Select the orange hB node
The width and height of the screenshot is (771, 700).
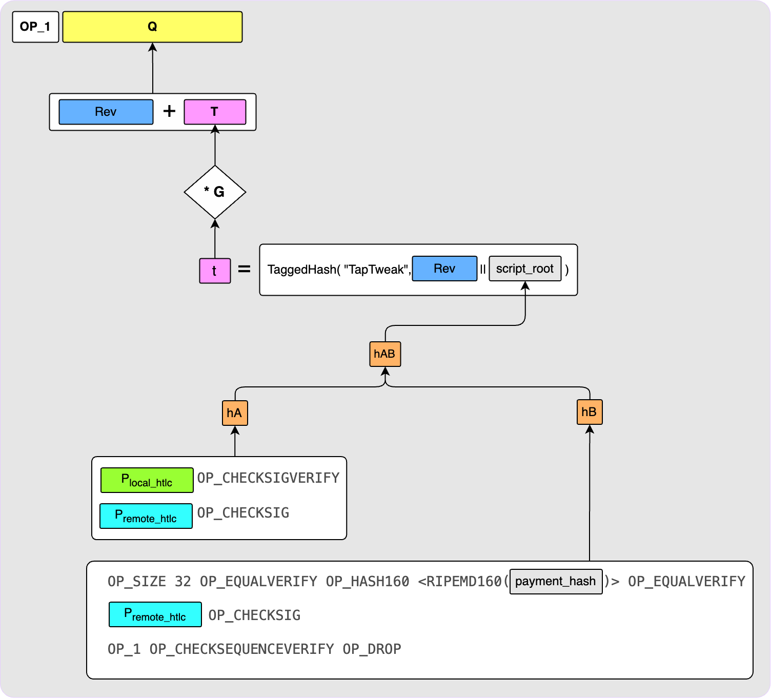[x=590, y=412]
